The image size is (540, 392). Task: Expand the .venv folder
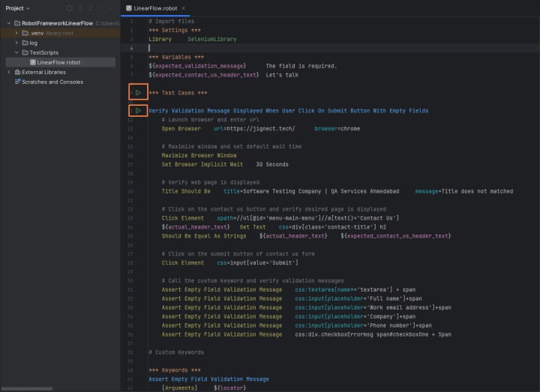pyautogui.click(x=16, y=33)
